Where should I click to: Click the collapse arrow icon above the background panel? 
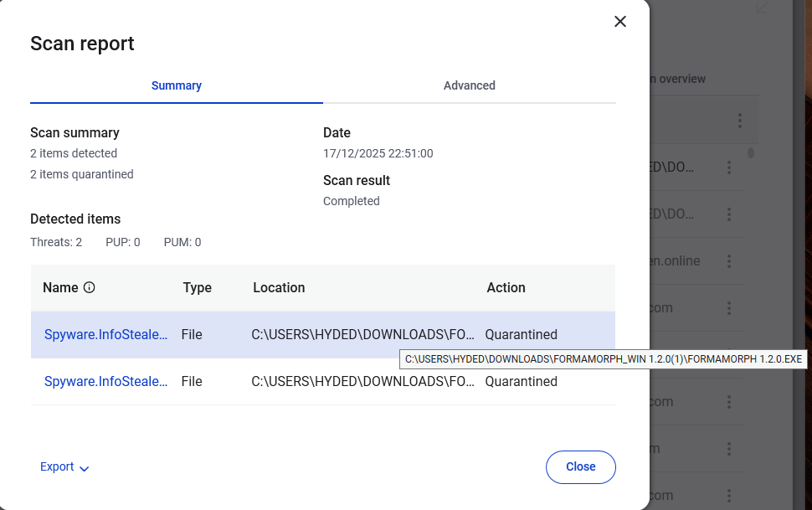click(761, 8)
